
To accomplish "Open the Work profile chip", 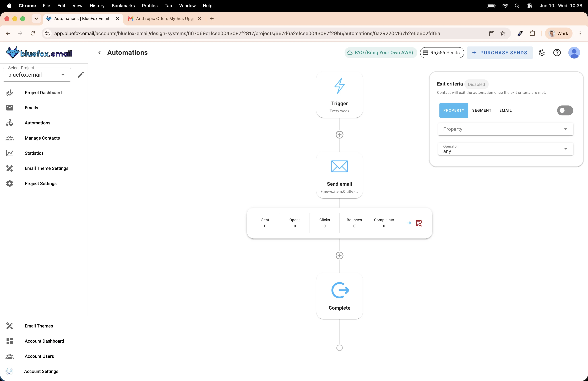I will pyautogui.click(x=559, y=33).
